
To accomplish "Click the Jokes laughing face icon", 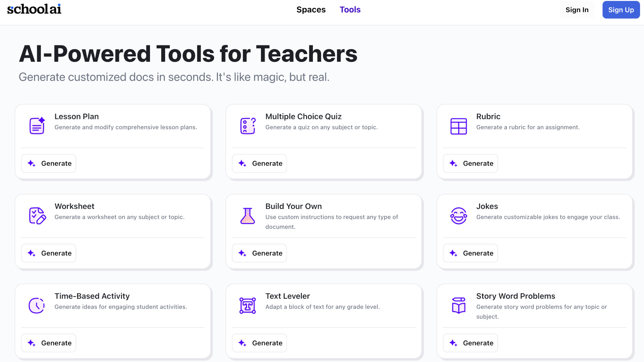I will pyautogui.click(x=459, y=216).
